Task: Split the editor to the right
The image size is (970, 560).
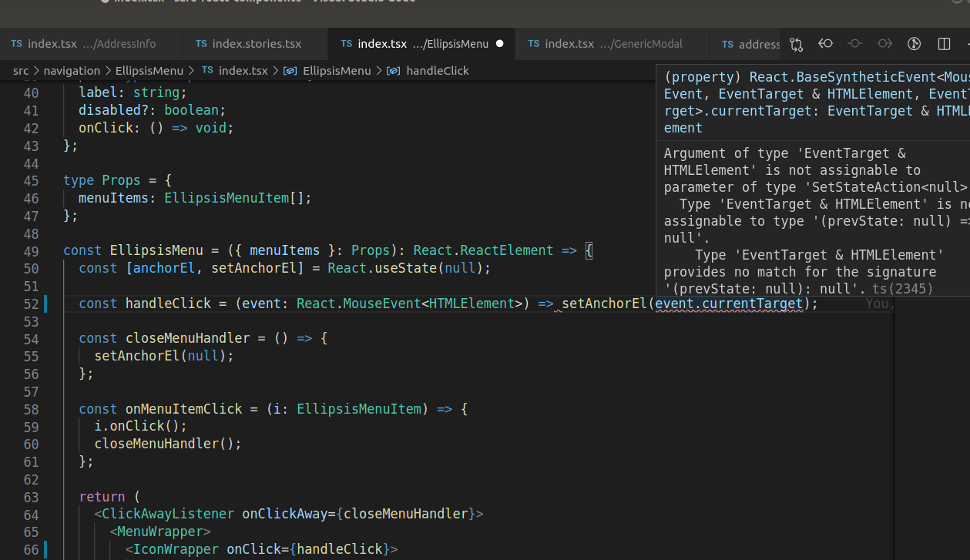Action: 944,44
